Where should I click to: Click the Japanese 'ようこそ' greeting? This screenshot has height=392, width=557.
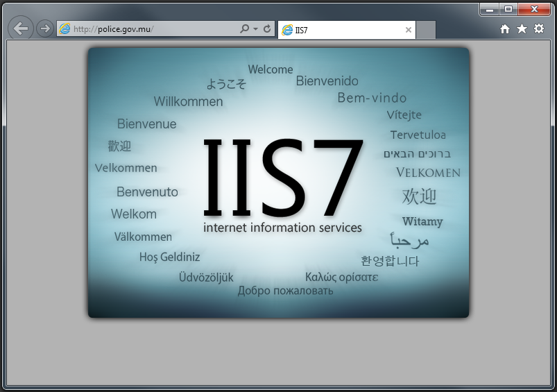coord(226,84)
